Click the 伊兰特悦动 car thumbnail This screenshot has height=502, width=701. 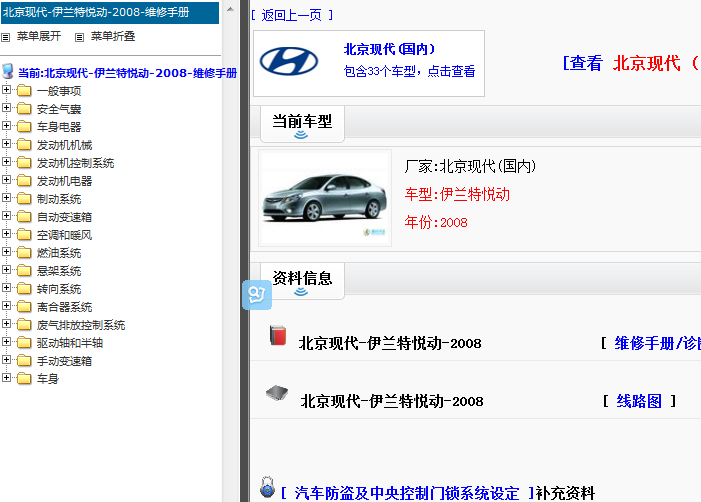[325, 198]
